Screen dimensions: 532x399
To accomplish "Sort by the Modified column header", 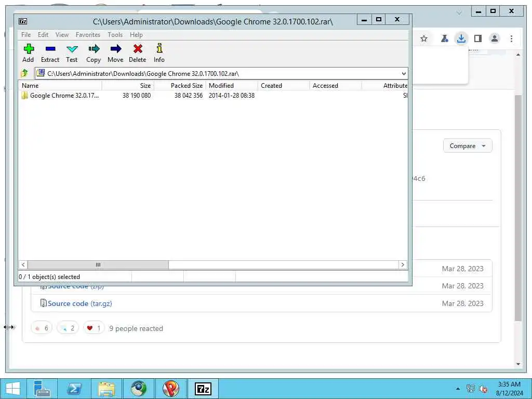I will 231,86.
